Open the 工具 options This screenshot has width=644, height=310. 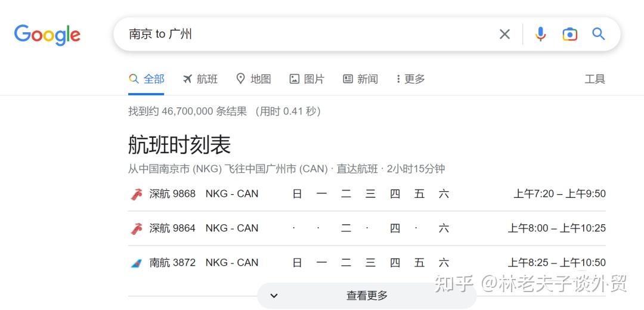[595, 79]
